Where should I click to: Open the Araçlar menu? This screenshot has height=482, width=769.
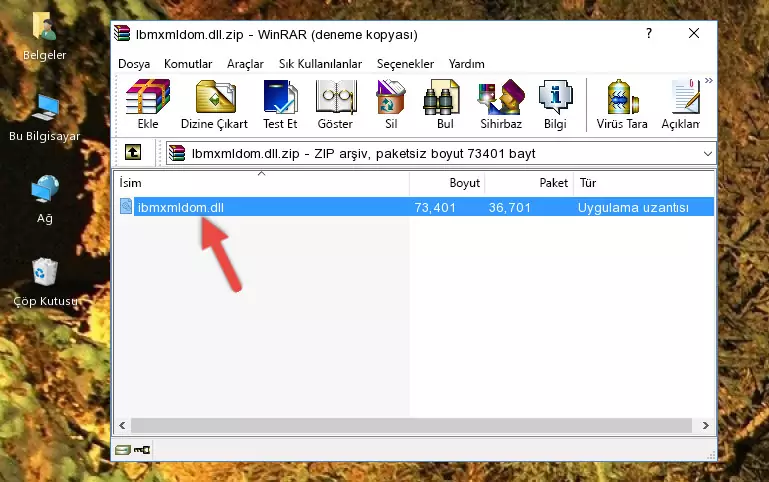(245, 64)
